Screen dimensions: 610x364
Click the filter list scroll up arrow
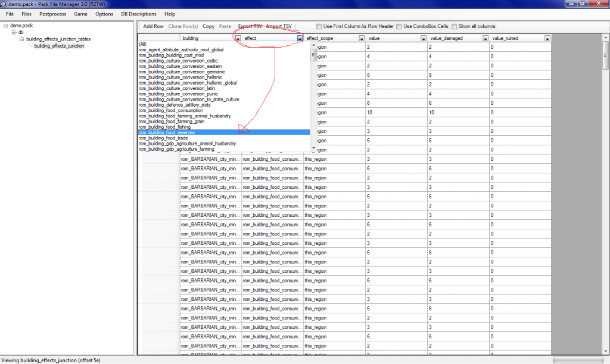[314, 45]
